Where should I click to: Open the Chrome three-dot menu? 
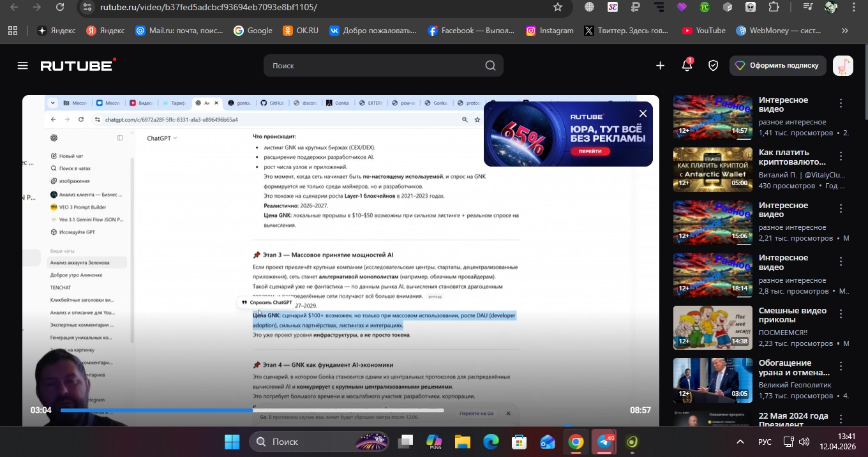pyautogui.click(x=854, y=7)
